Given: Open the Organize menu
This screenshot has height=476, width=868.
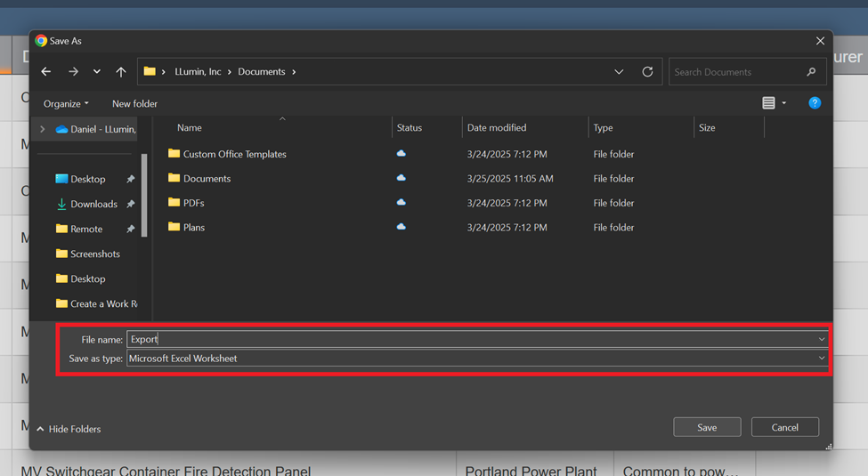Looking at the screenshot, I should click(66, 104).
